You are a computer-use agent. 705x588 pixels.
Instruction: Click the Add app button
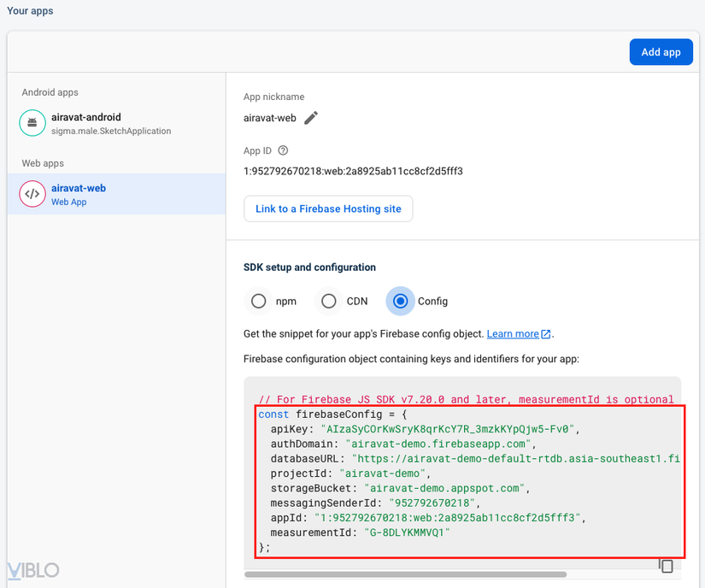[661, 52]
